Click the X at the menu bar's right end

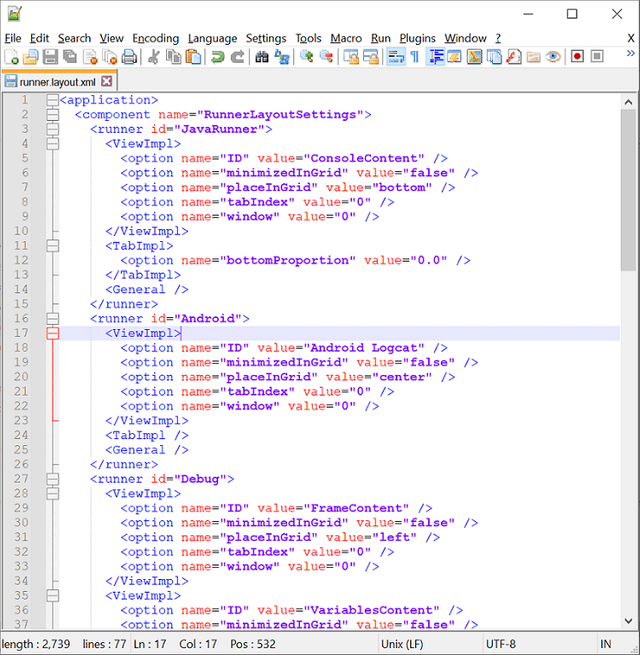(631, 38)
